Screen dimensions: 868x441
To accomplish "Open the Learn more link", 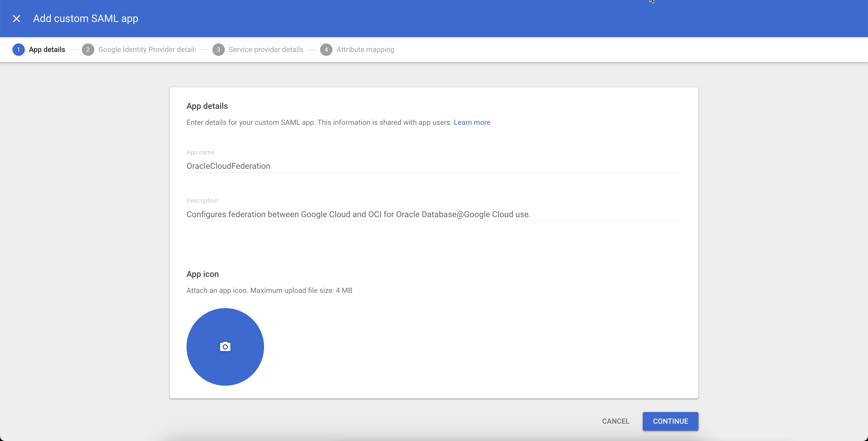I will click(472, 122).
